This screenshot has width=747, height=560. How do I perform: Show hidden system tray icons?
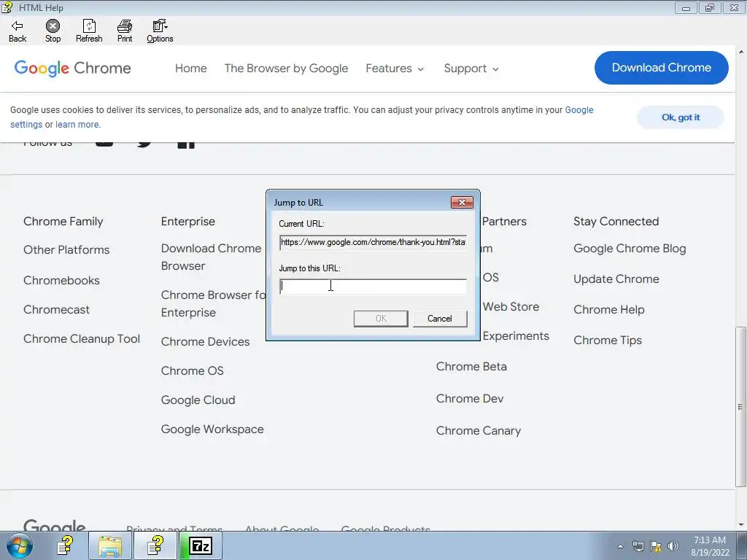coord(620,546)
